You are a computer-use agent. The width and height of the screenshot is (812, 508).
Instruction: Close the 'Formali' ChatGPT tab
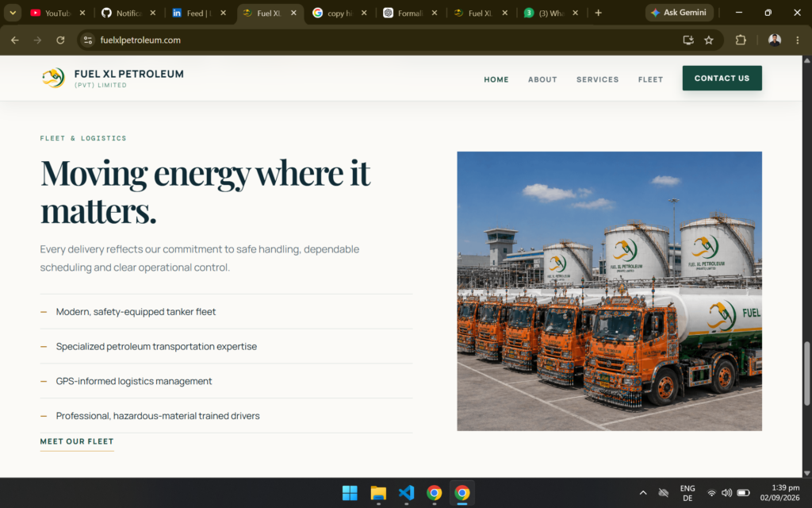click(435, 13)
